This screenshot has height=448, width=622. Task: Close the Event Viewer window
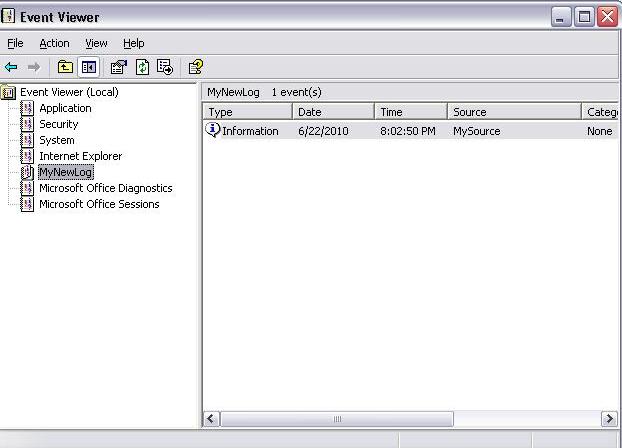(607, 17)
